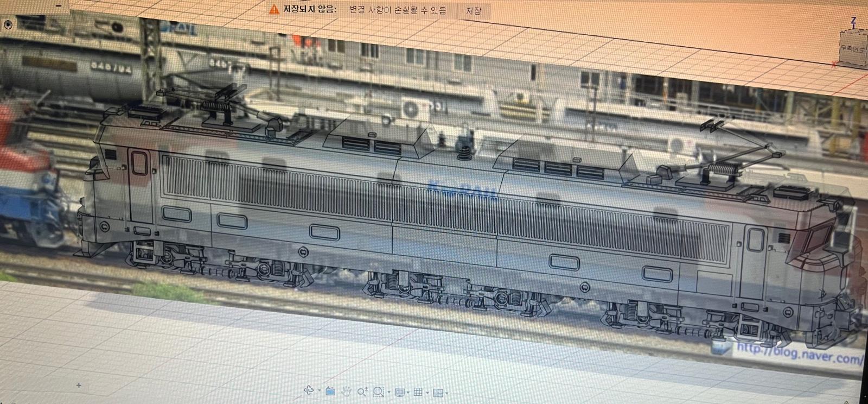The image size is (868, 404).
Task: Activate the Pan hand tool
Action: 346,391
